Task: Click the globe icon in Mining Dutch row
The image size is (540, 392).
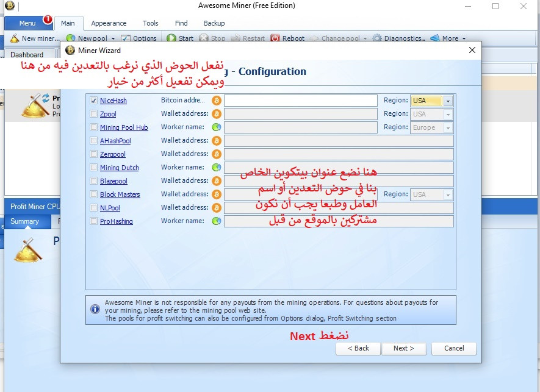Action: (x=216, y=168)
